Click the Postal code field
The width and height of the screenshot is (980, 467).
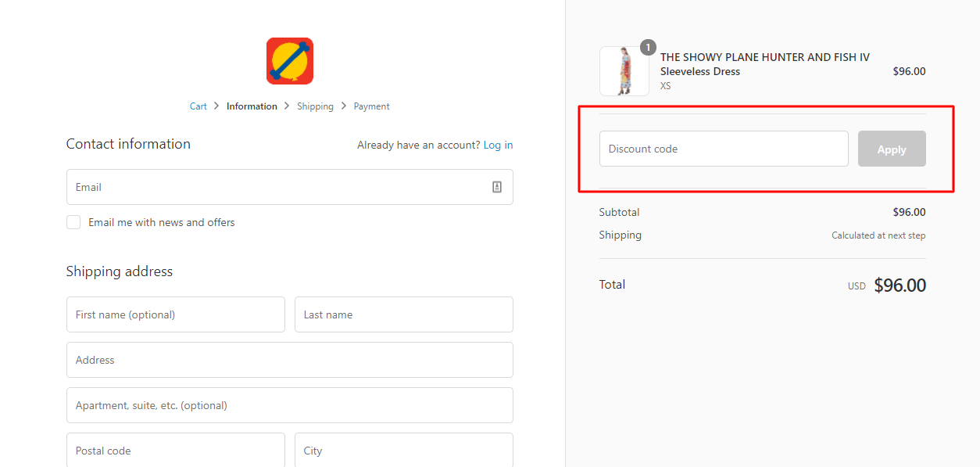(176, 450)
